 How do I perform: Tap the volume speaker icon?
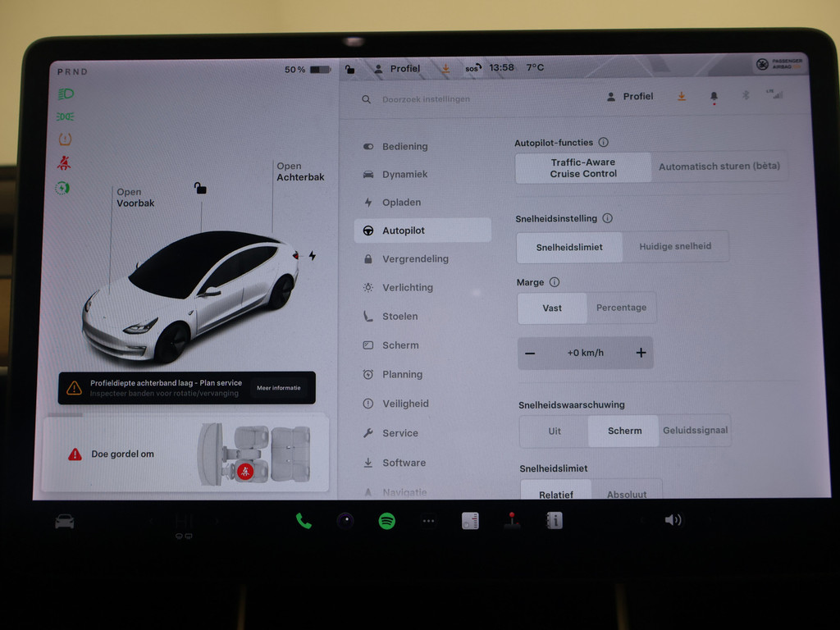pyautogui.click(x=673, y=520)
